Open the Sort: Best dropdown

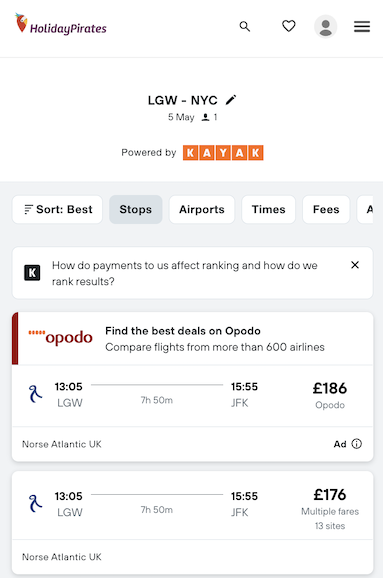[58, 209]
